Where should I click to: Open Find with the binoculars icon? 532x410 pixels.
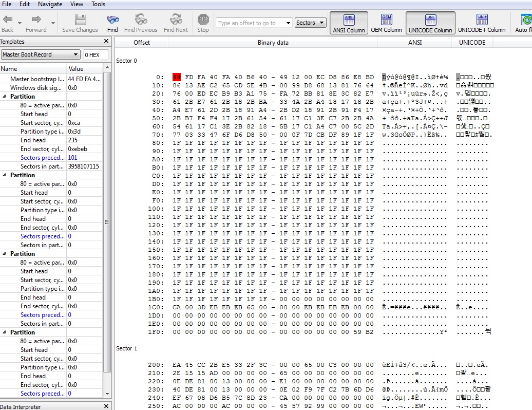(112, 20)
